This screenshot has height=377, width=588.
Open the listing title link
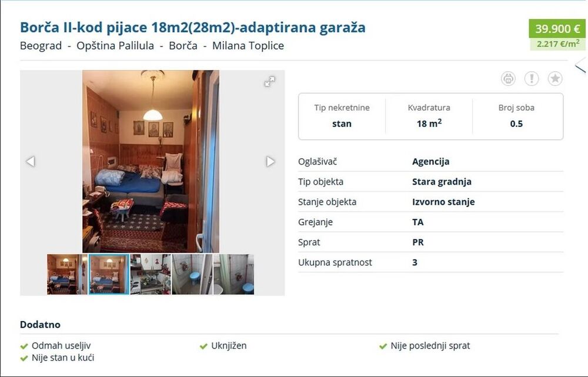coord(193,28)
